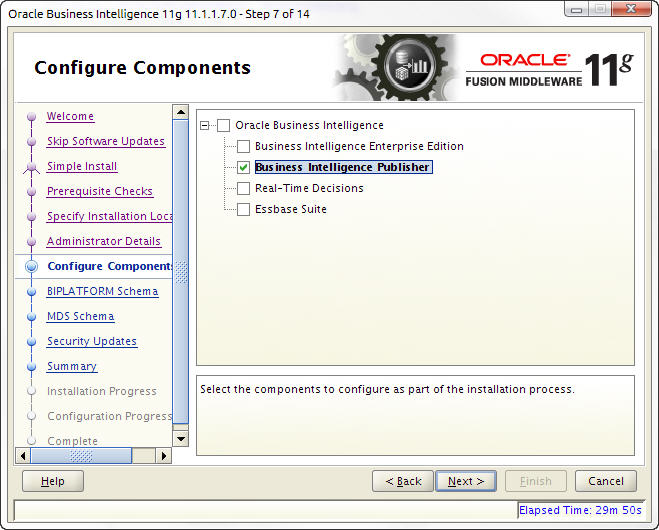Click the Business Intelligence Publisher label
Image resolution: width=659 pixels, height=530 pixels.
click(x=343, y=167)
